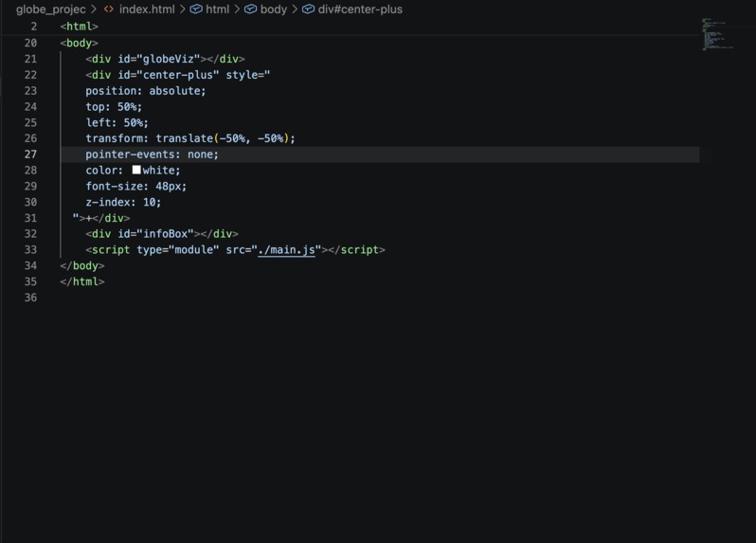Select the index.html breadcrumb item
This screenshot has width=756, height=543.
[147, 9]
